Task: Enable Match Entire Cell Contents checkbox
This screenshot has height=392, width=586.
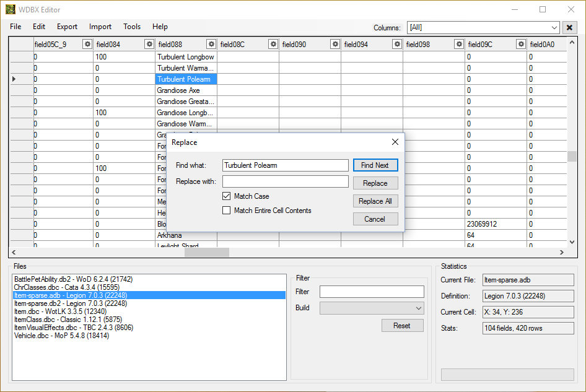Action: pyautogui.click(x=227, y=211)
